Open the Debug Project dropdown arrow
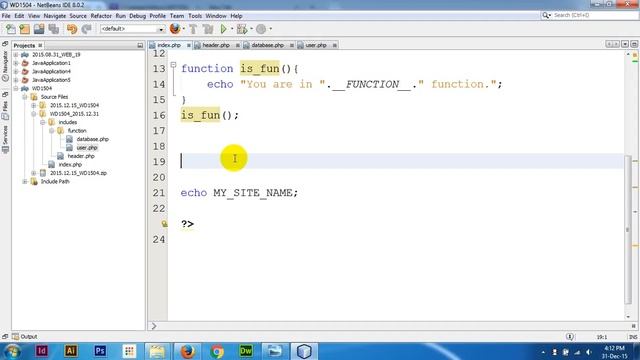640x360 pixels. tap(251, 29)
